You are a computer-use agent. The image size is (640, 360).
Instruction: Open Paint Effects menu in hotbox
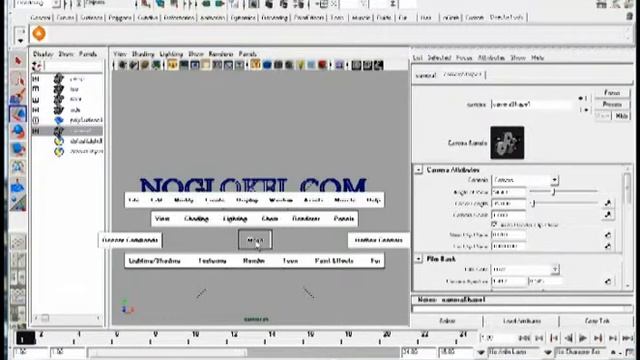point(334,261)
